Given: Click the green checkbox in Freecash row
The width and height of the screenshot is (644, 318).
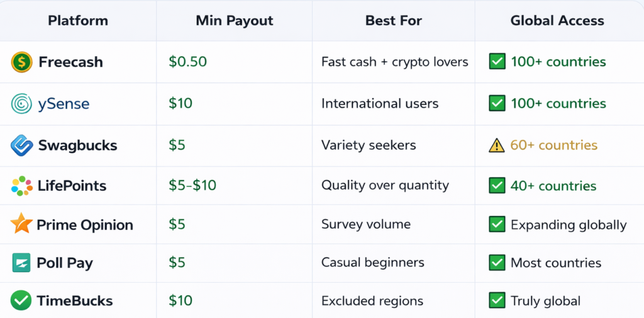Looking at the screenshot, I should 497,62.
